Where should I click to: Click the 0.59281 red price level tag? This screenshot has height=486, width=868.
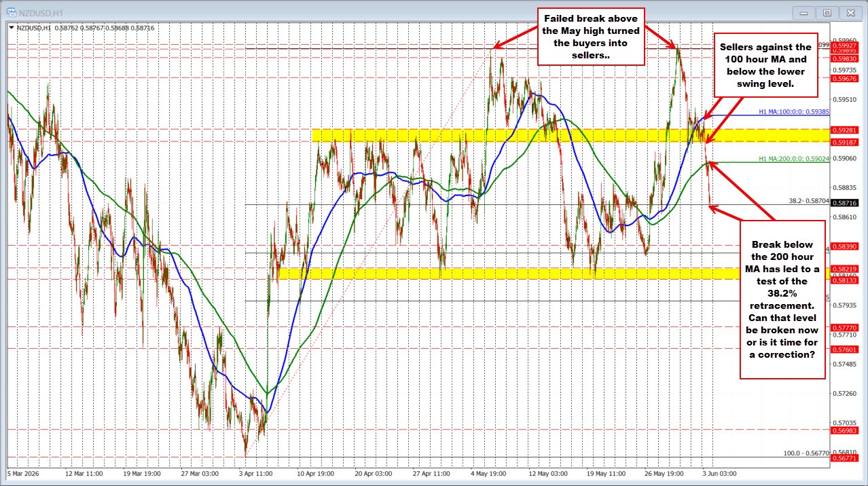click(x=846, y=130)
